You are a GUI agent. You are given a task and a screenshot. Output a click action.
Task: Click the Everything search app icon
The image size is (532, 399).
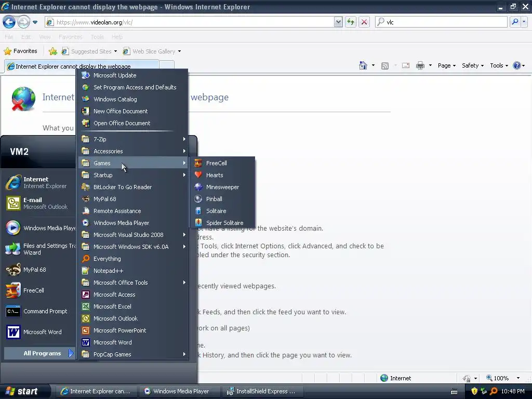(x=86, y=259)
